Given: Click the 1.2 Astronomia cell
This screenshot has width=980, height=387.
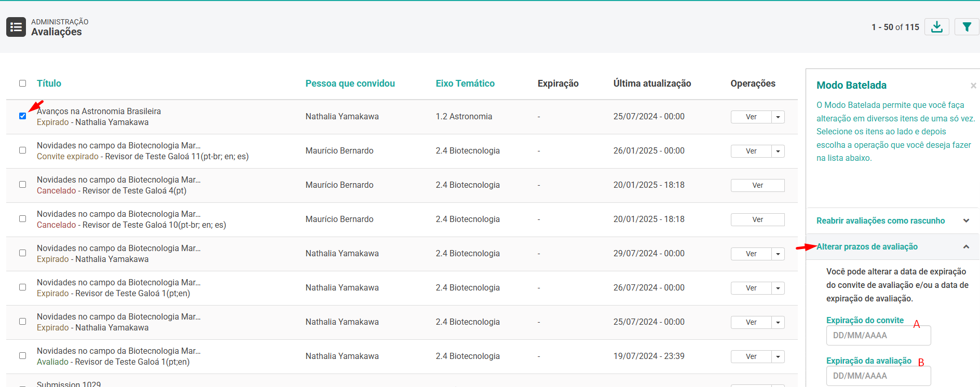Looking at the screenshot, I should (464, 116).
